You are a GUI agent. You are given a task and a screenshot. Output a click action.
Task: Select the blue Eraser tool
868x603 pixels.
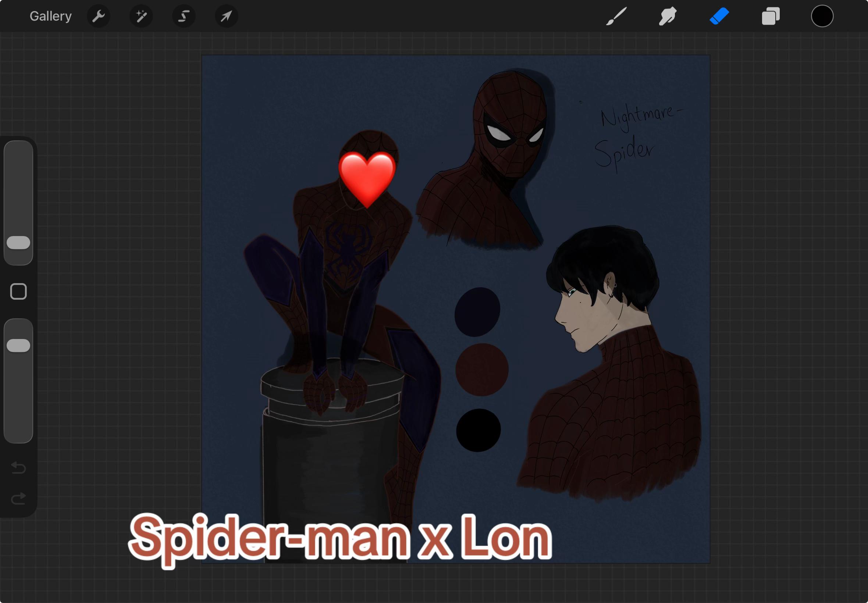tap(719, 16)
